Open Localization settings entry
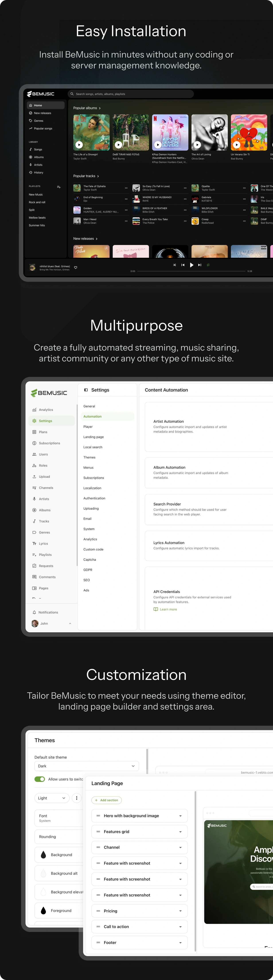273x980 pixels. click(x=93, y=488)
